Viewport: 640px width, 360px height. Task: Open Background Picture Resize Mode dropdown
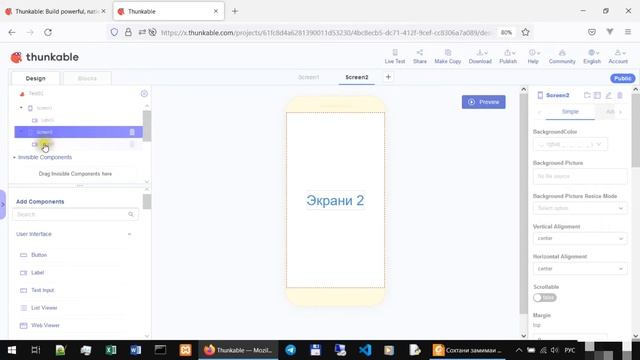[x=580, y=208]
